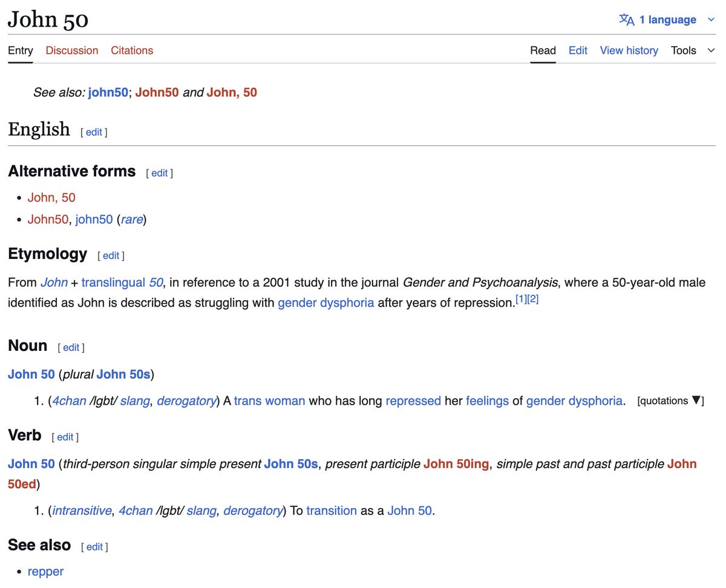Image resolution: width=726 pixels, height=588 pixels.
Task: Open the Edit tab
Action: [x=578, y=51]
